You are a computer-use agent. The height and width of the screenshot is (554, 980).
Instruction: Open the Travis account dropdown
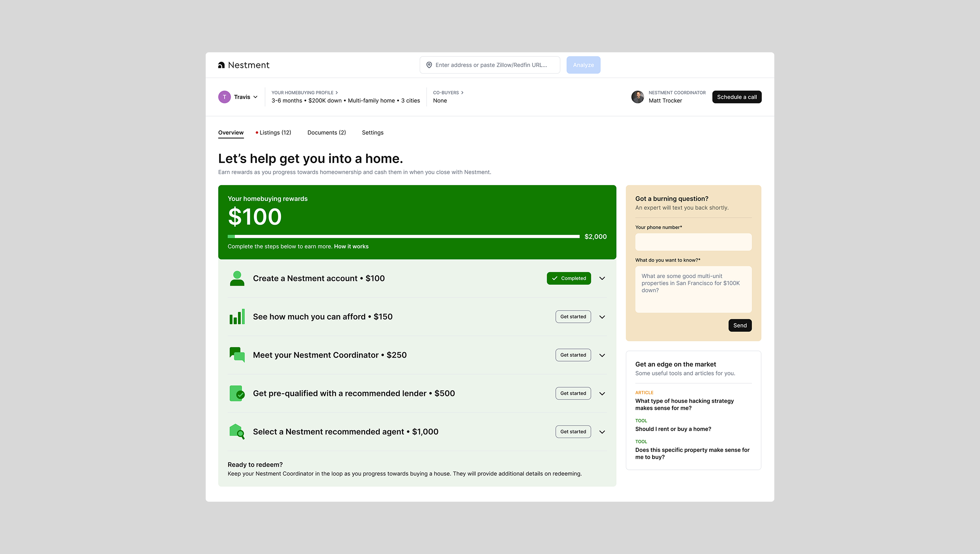[255, 97]
